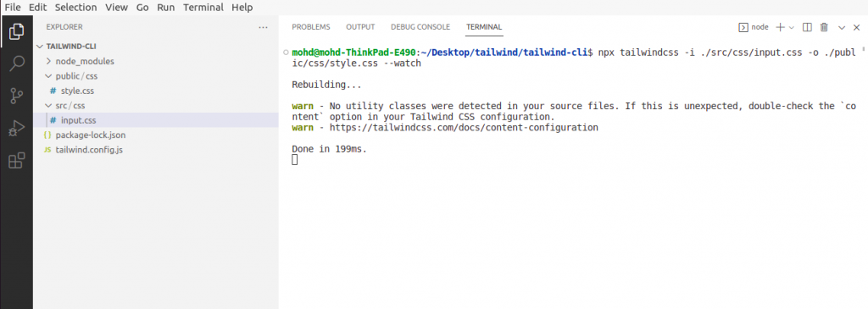Maximize panel with the chevron icon
Screen dimensions: 868x309
[842, 27]
